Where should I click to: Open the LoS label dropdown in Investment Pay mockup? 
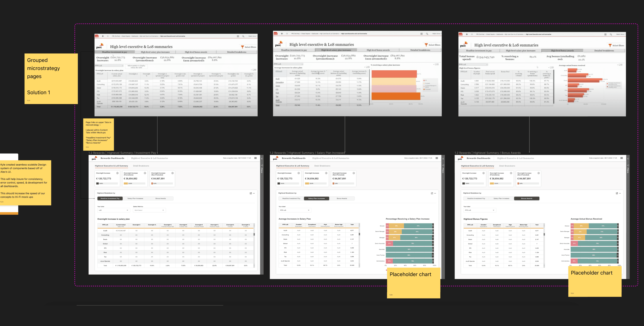(114, 210)
